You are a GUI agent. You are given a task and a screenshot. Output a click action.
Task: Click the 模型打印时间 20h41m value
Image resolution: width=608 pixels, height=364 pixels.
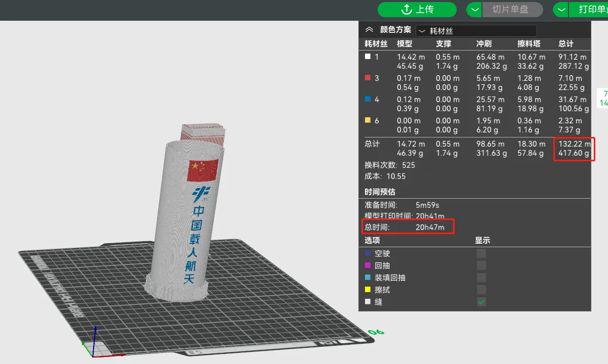point(430,216)
